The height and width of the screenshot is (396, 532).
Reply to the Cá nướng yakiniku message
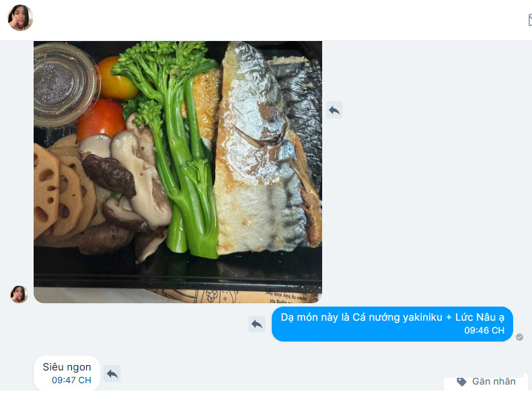[257, 324]
